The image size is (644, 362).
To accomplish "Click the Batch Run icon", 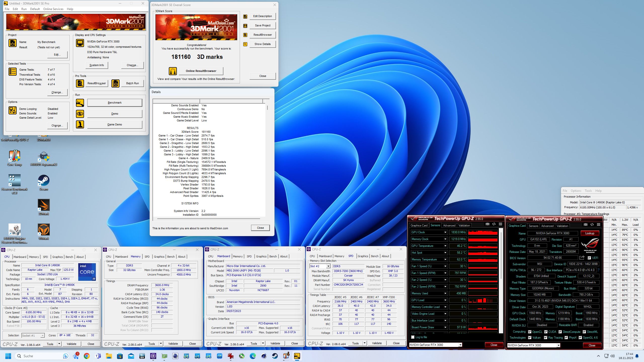I will coord(115,83).
